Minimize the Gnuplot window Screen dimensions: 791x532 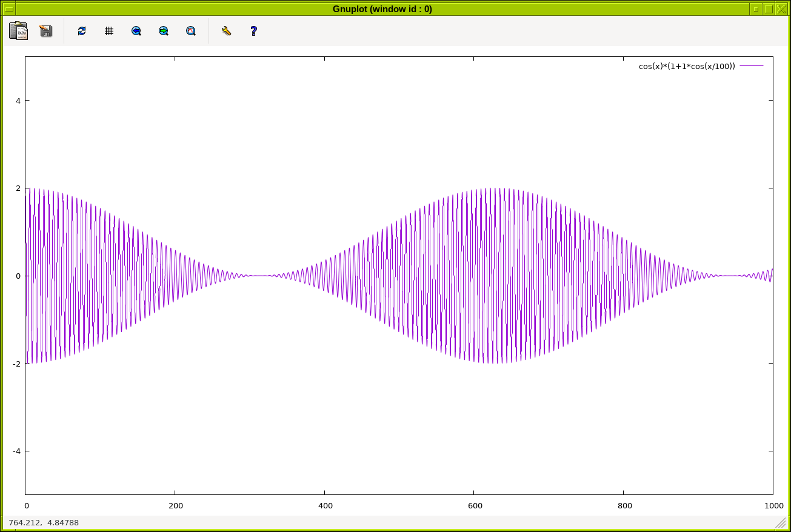[755, 9]
